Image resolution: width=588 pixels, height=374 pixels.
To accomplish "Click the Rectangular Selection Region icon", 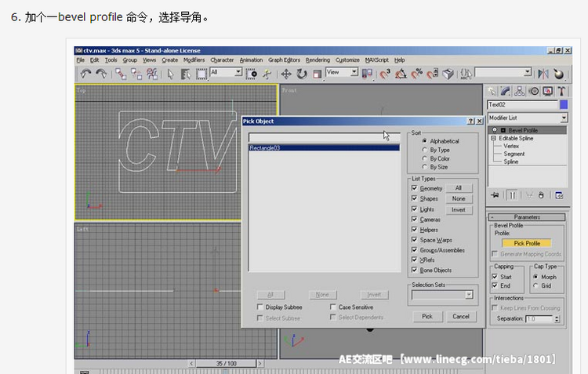I will 201,74.
